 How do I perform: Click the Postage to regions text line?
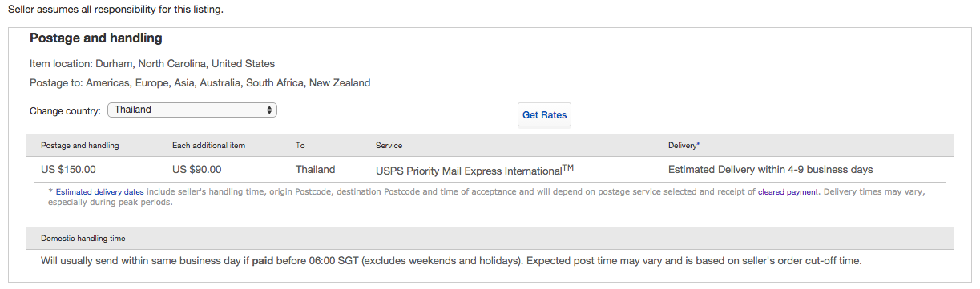[x=200, y=83]
